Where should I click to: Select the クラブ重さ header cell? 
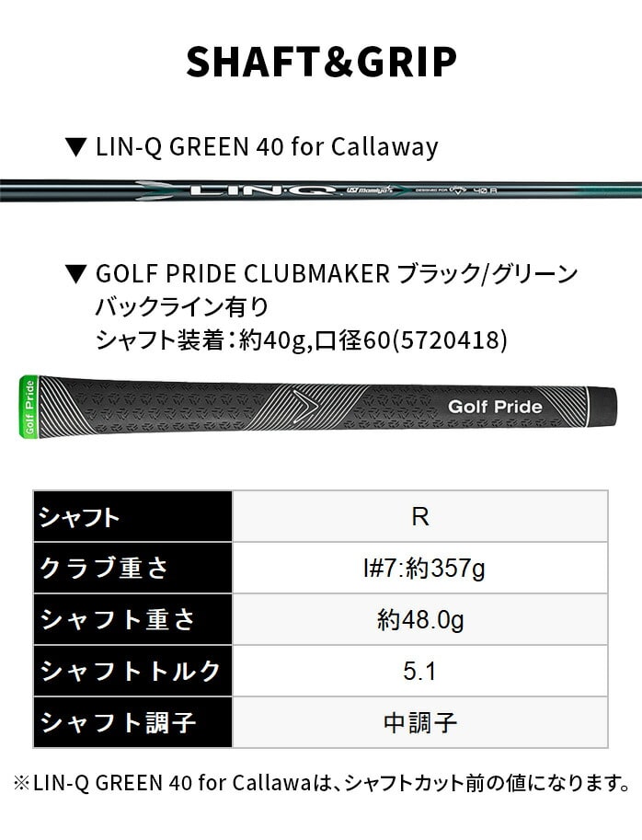point(133,568)
